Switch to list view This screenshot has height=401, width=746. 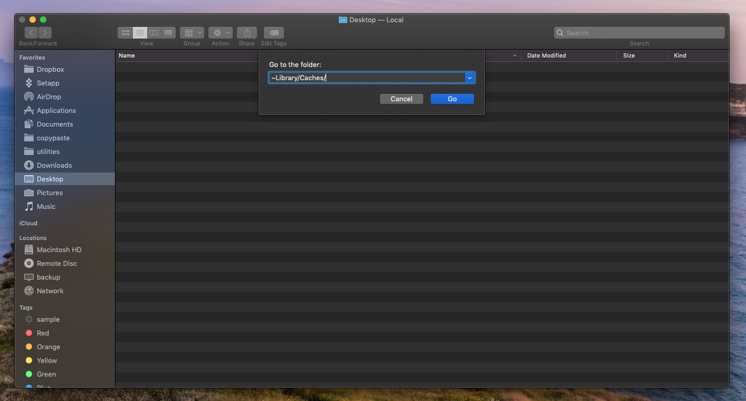click(140, 33)
